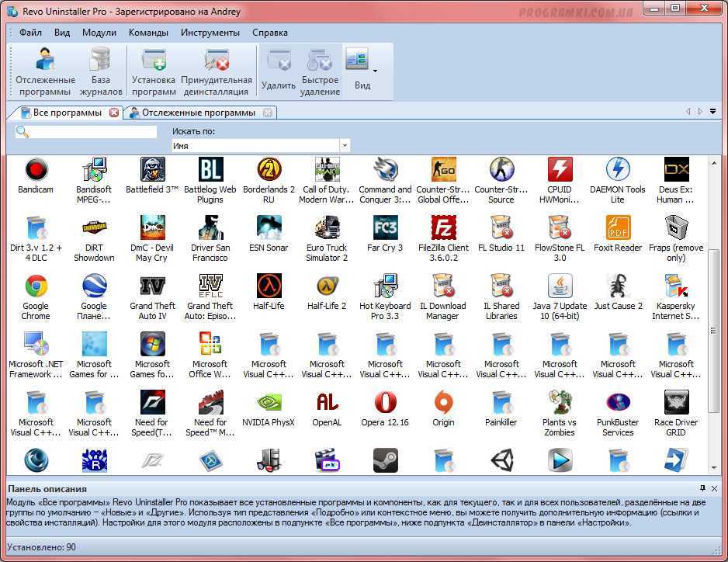Viewport: 728px width, 562px height.
Task: Select Counter-Strike Source icon
Action: 501,169
